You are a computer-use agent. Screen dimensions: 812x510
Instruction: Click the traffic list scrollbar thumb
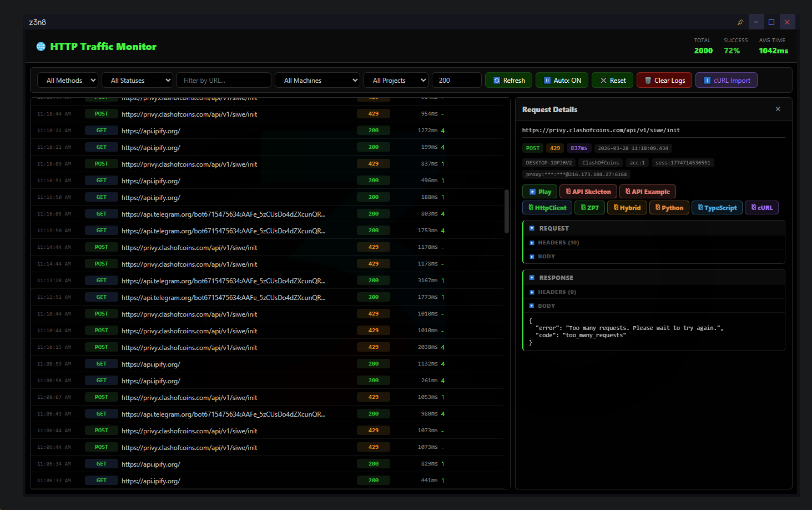click(x=506, y=212)
